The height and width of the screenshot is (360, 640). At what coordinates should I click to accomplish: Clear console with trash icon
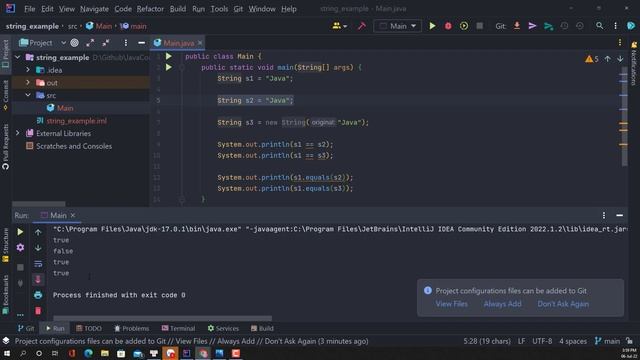38,311
